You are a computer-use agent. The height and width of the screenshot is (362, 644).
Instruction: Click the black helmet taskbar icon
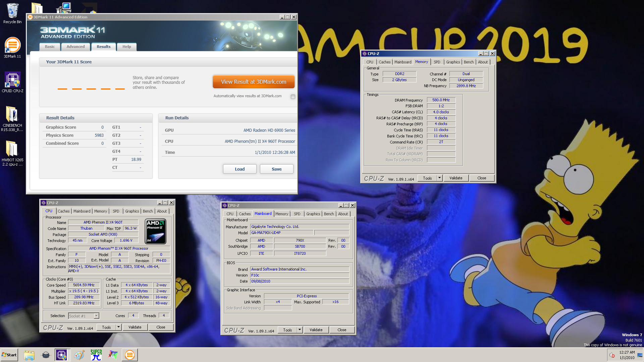(46, 355)
